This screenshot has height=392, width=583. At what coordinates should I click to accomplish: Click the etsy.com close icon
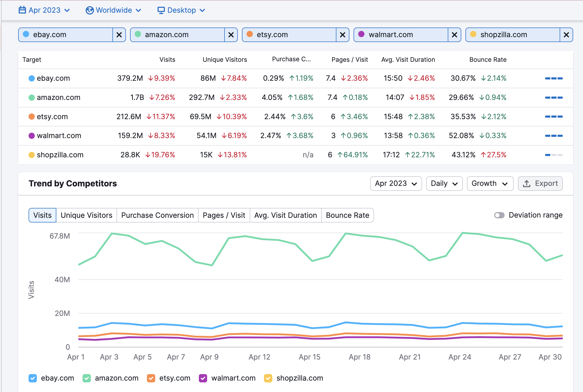click(x=342, y=35)
